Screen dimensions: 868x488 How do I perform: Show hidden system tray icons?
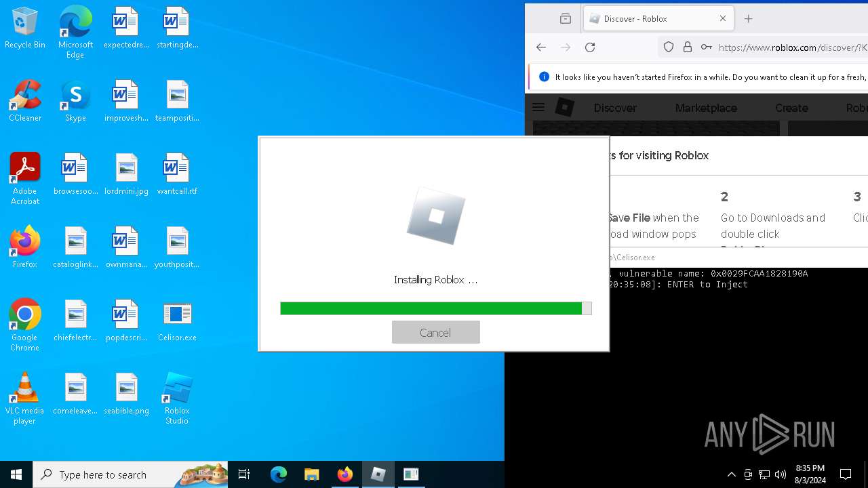point(731,474)
